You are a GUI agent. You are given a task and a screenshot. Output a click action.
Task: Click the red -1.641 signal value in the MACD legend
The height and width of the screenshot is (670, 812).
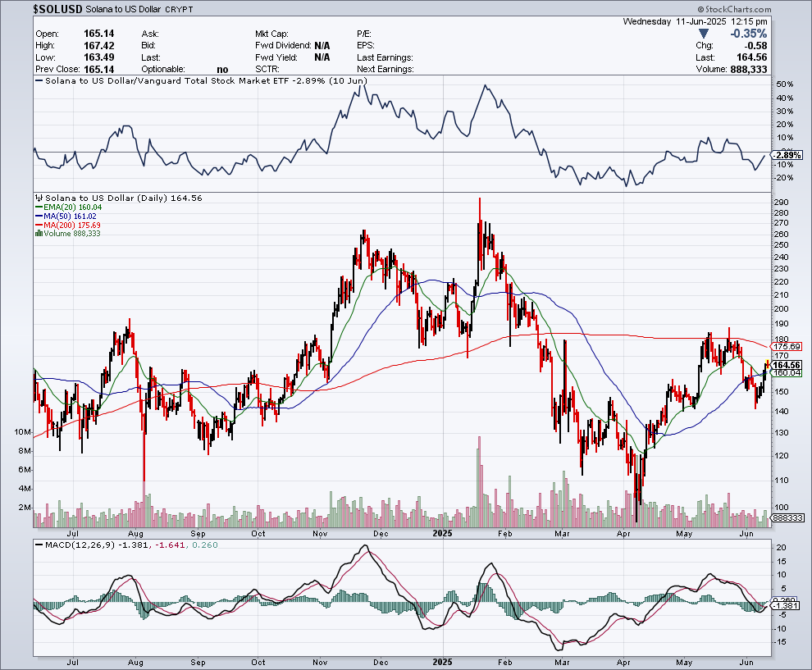pos(171,545)
